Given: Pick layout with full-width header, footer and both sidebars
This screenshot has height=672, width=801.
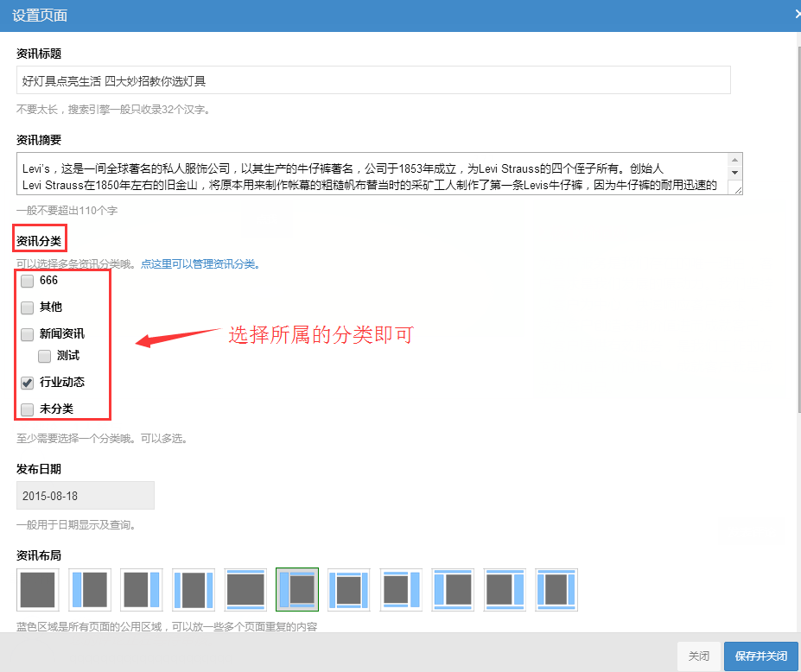Looking at the screenshot, I should click(x=556, y=589).
